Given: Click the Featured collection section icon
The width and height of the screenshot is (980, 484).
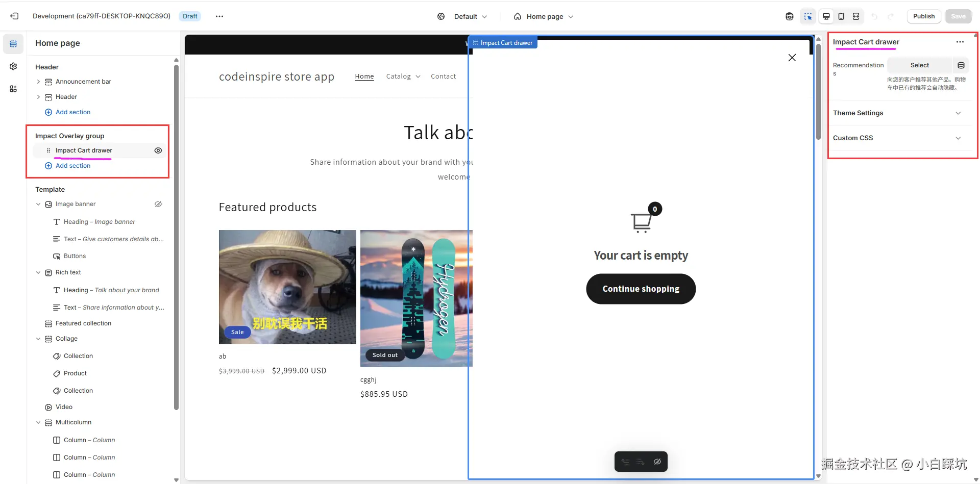Looking at the screenshot, I should [x=48, y=323].
